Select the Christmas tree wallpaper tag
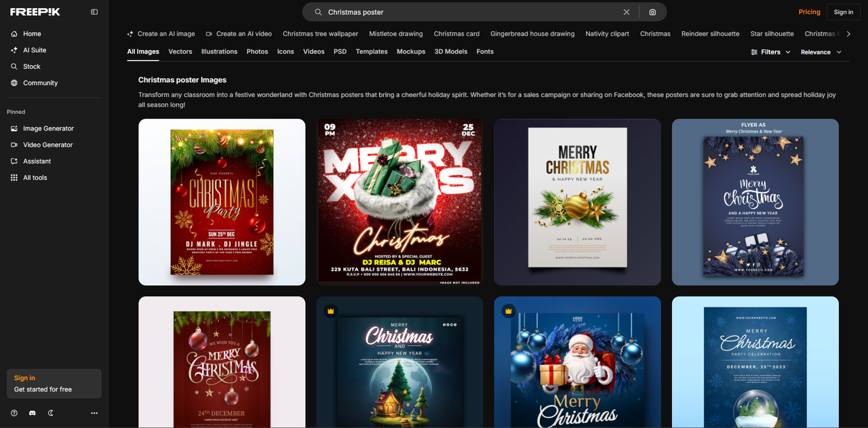868x428 pixels. point(321,33)
